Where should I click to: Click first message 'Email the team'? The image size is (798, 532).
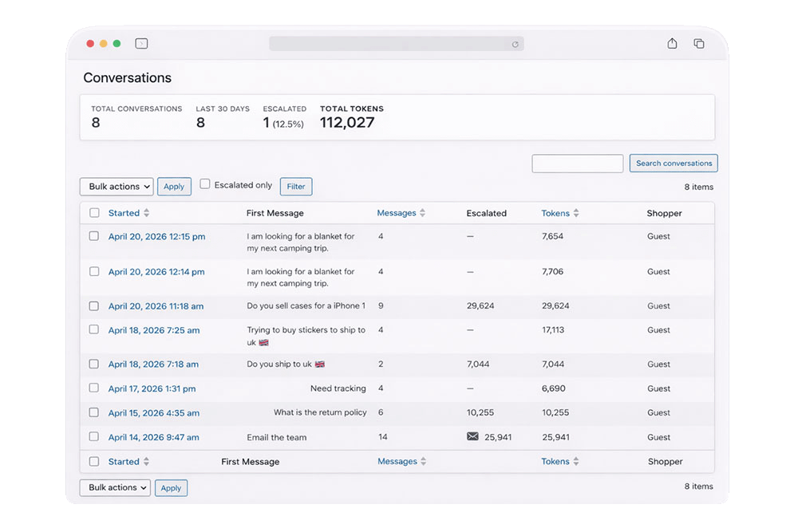pyautogui.click(x=277, y=437)
